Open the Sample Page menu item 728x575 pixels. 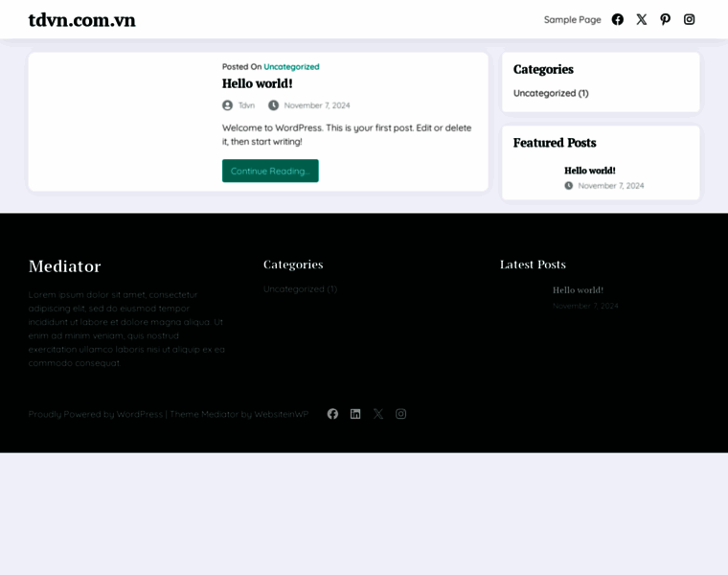pyautogui.click(x=572, y=19)
